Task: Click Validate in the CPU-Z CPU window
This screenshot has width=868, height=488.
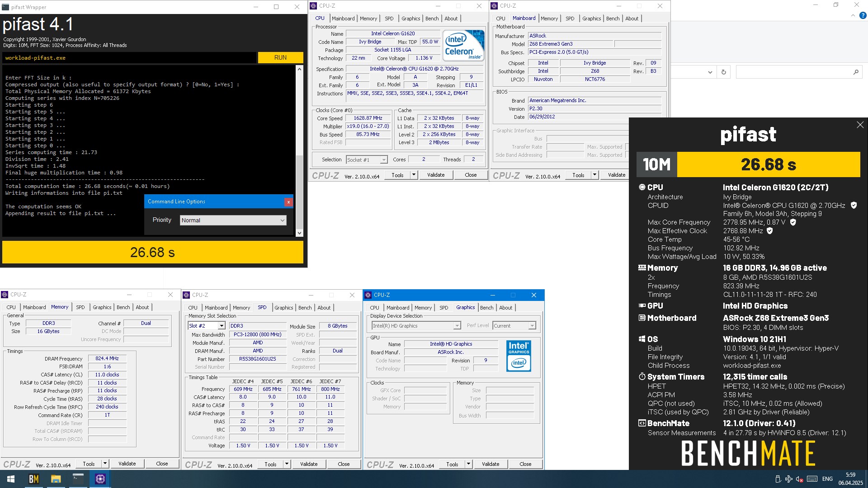Action: point(436,175)
